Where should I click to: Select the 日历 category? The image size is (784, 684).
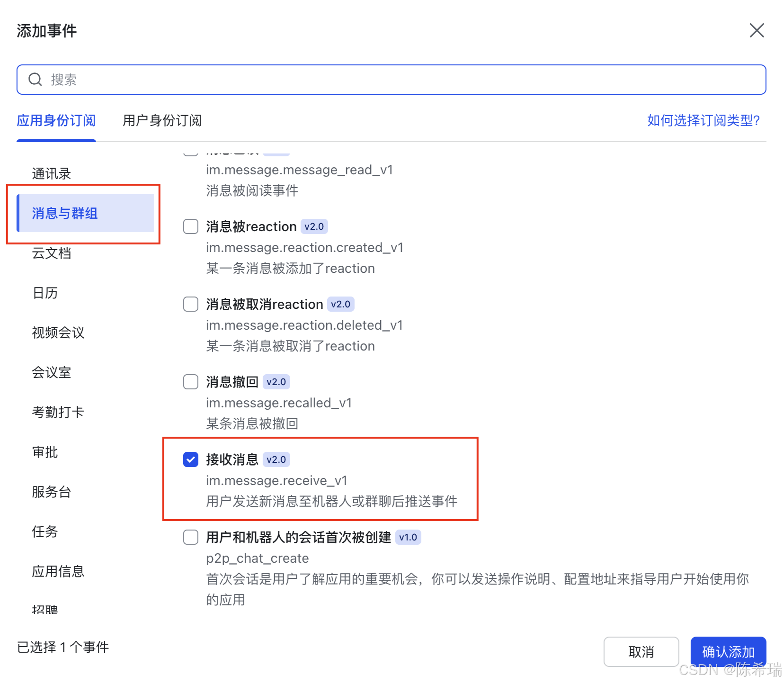[45, 293]
